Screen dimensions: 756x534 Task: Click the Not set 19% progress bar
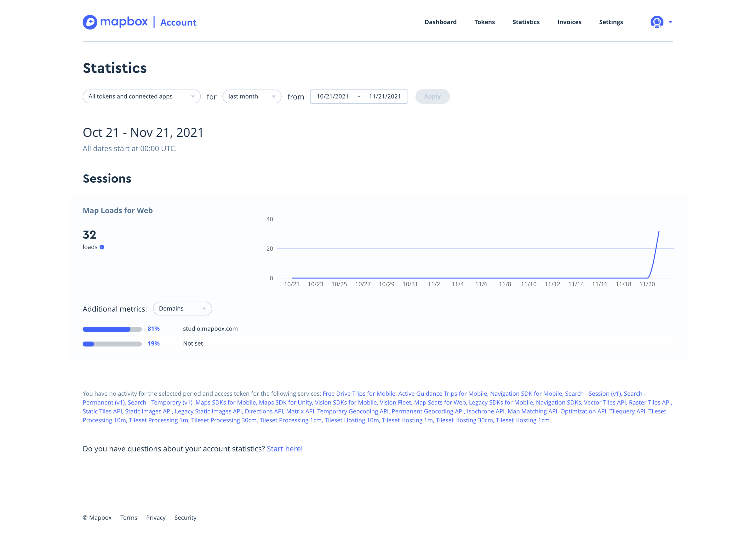[x=112, y=344]
